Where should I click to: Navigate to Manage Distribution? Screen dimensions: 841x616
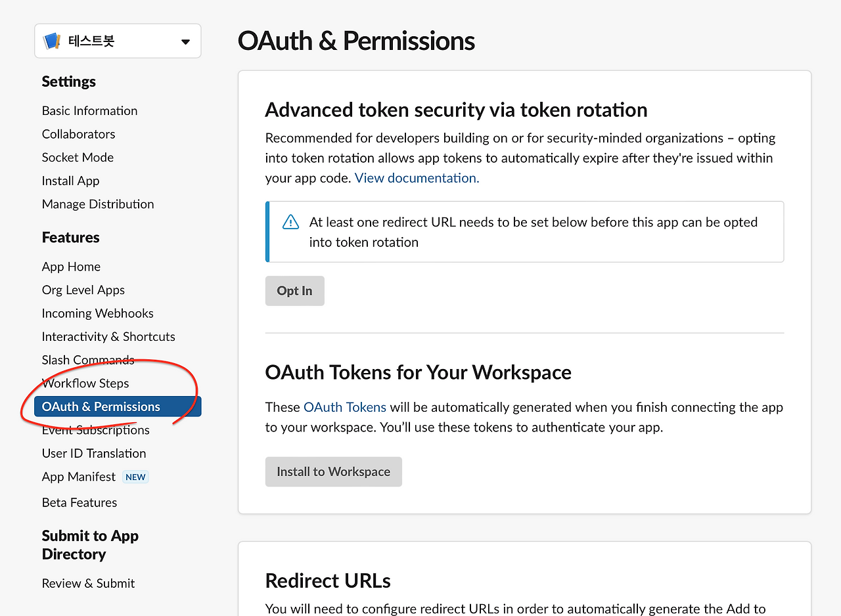[x=98, y=204]
